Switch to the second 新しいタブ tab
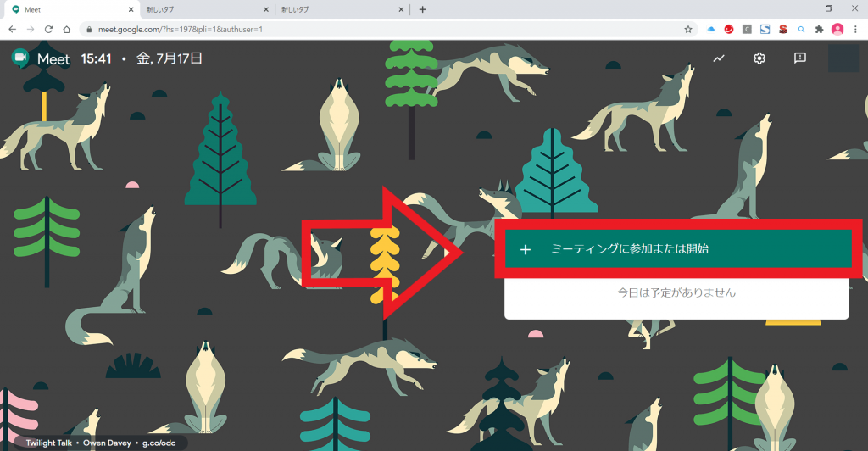The width and height of the screenshot is (868, 451). tap(342, 9)
